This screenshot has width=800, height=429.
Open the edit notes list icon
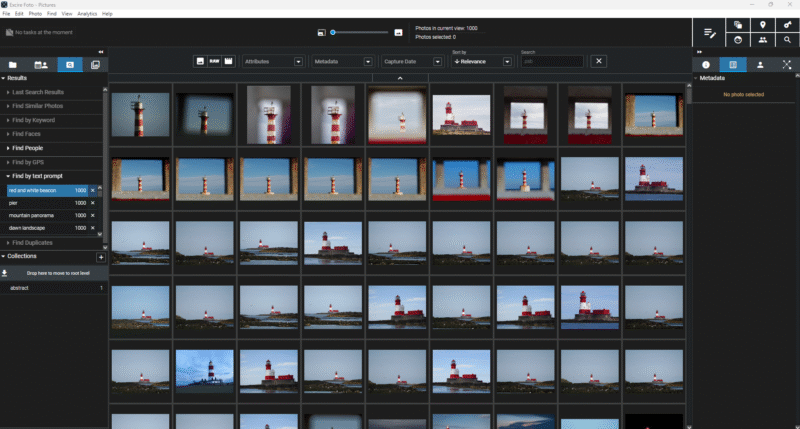710,33
